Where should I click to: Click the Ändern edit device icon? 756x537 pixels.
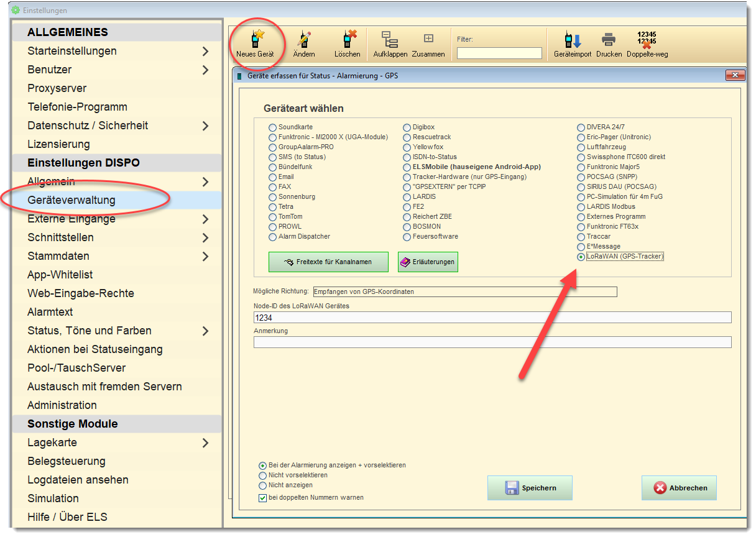304,40
